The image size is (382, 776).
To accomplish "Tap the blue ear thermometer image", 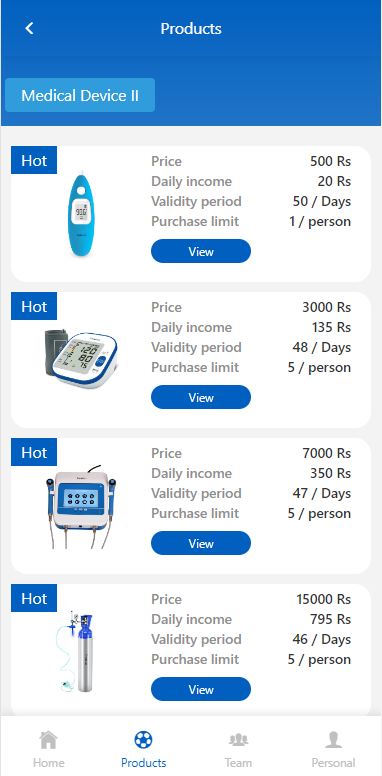I will tap(81, 214).
